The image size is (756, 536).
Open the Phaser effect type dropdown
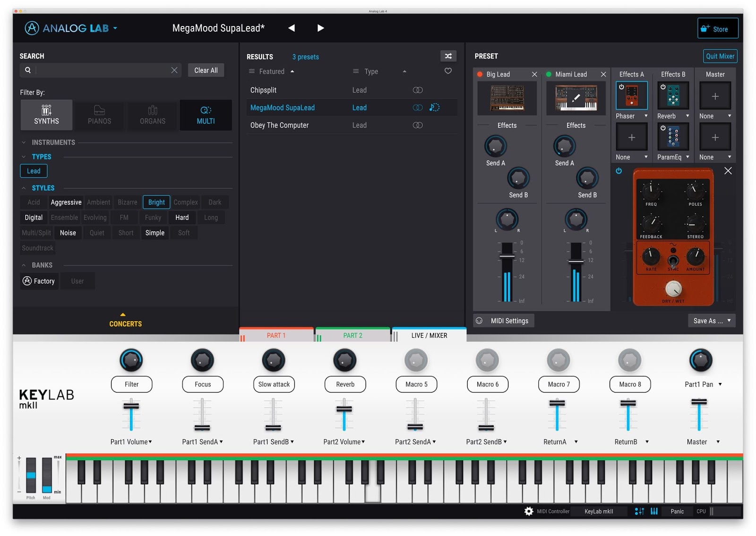pyautogui.click(x=646, y=116)
